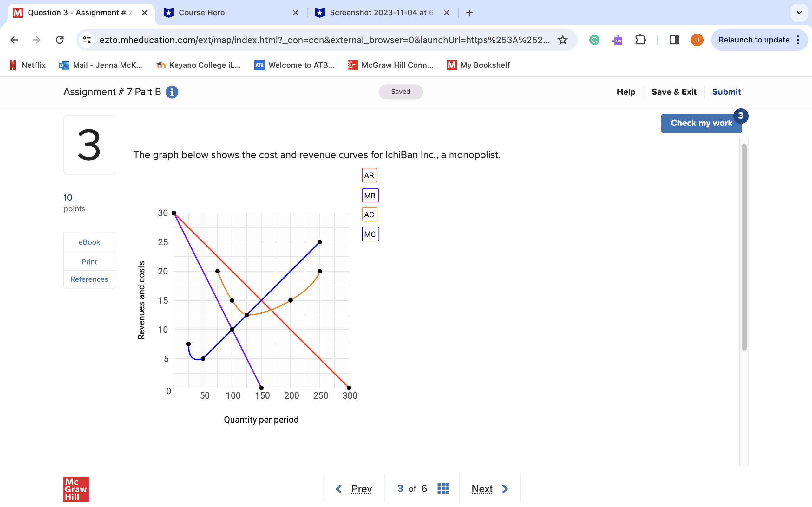Switch to the Course Hero tab
The image size is (812, 507).
[x=201, y=12]
